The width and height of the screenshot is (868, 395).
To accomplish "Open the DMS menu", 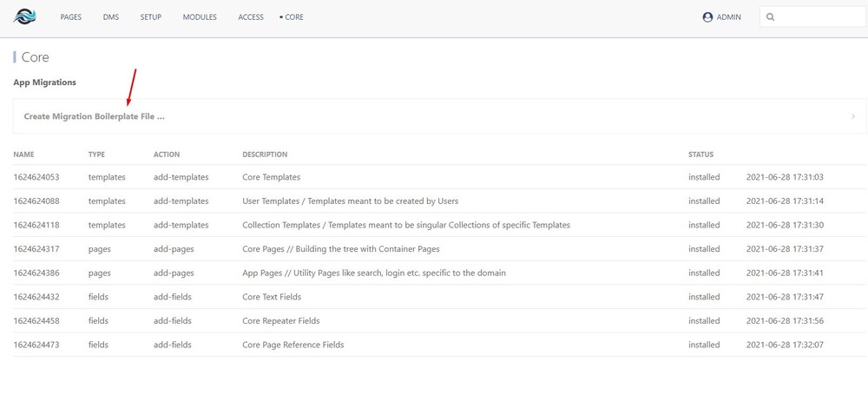I will [111, 16].
